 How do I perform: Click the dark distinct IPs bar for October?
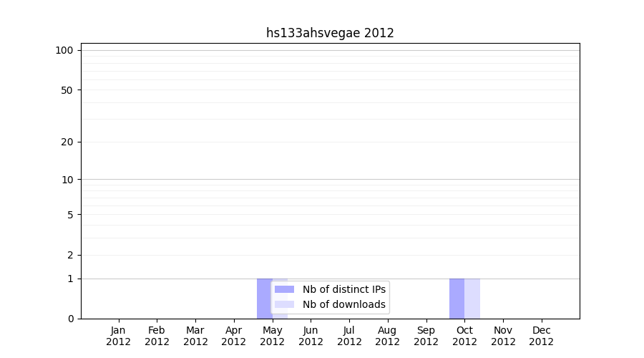[457, 299]
